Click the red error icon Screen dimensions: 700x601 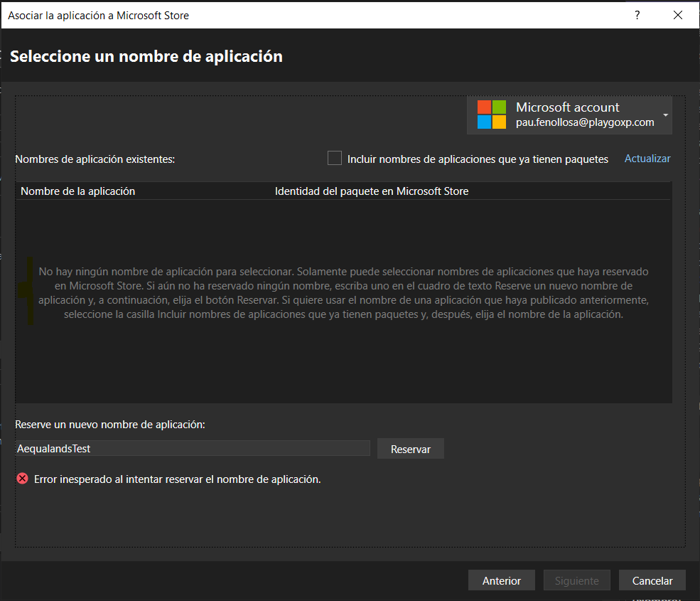click(22, 479)
